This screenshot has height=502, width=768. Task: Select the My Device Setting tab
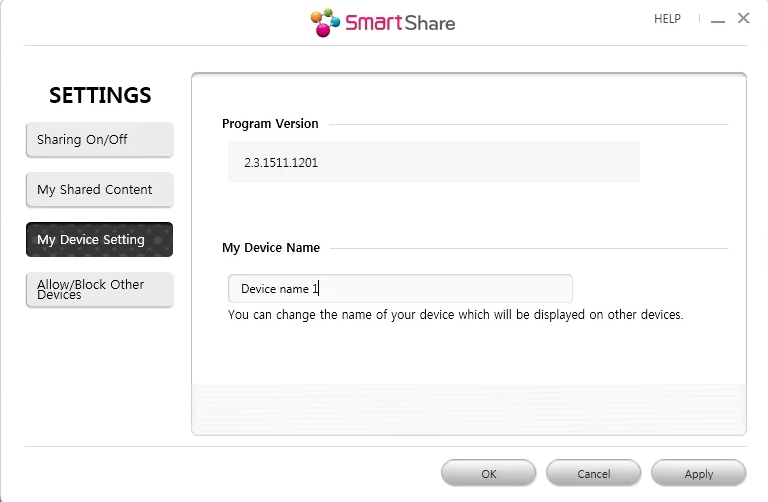coord(99,240)
